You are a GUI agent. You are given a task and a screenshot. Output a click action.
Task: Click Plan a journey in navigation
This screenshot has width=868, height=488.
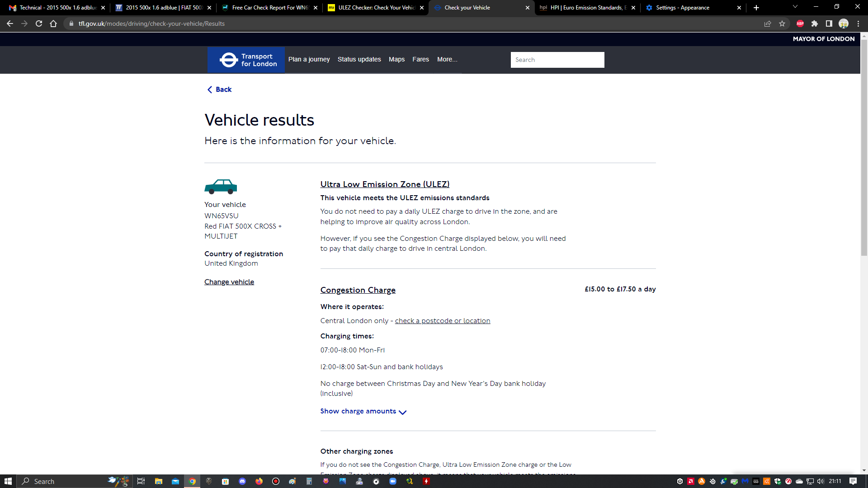click(309, 59)
